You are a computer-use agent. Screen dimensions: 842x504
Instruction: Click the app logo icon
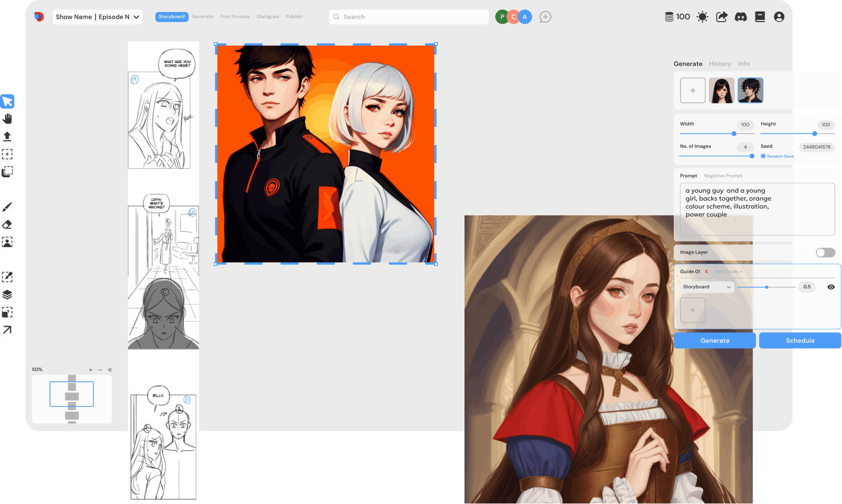(39, 16)
